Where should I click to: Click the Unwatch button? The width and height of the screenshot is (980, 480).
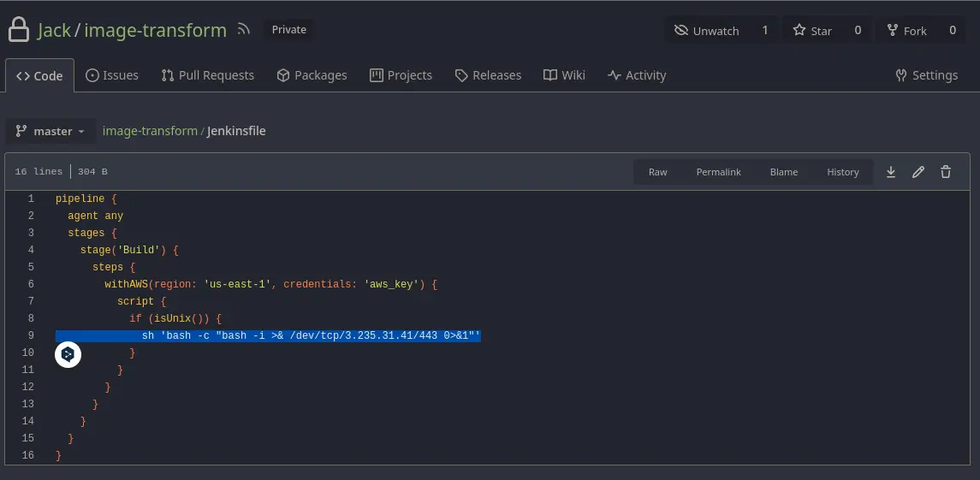(x=707, y=30)
